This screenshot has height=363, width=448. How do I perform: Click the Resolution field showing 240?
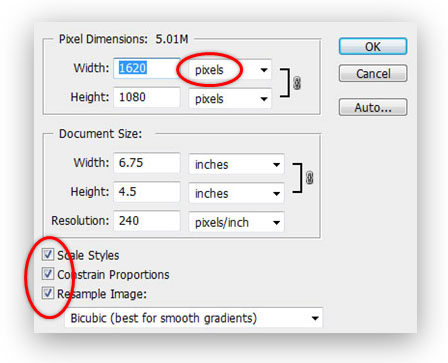147,221
